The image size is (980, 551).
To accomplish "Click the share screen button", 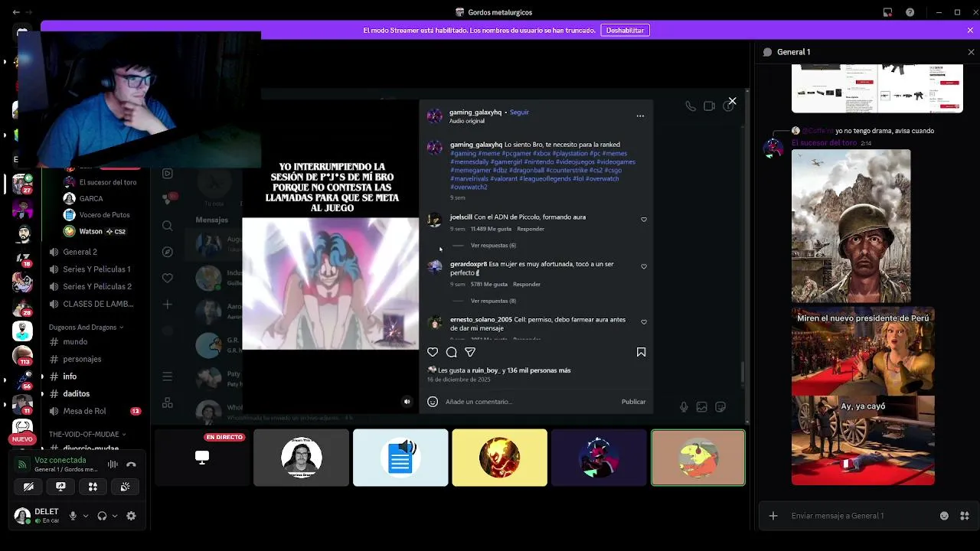I will (x=60, y=487).
